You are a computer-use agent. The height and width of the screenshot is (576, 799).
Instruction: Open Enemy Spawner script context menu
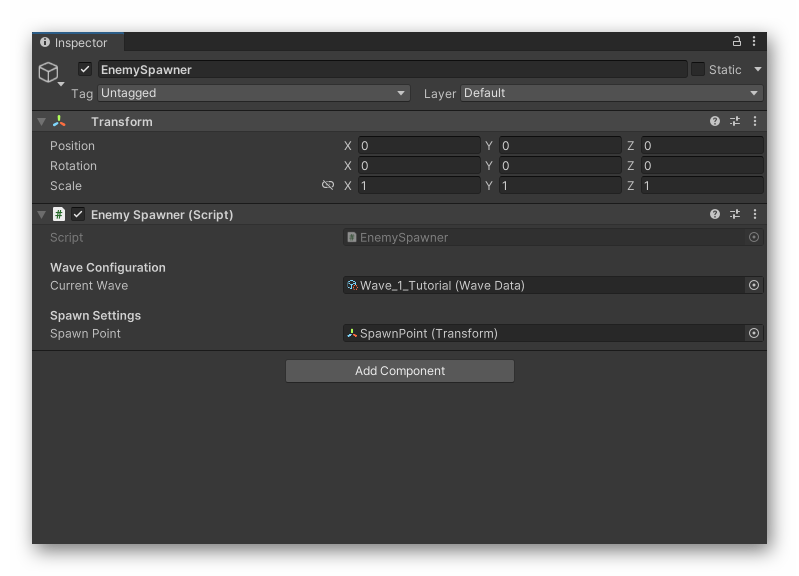coord(755,214)
